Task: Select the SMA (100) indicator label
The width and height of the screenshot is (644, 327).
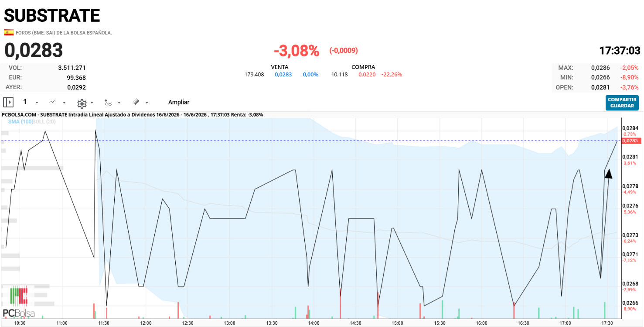Action: (x=20, y=121)
